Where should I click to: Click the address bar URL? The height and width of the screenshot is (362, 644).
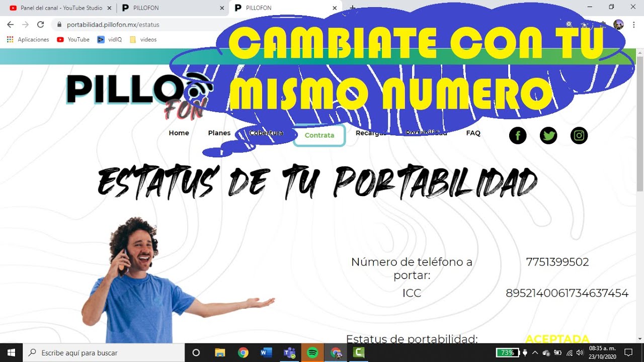click(113, 24)
